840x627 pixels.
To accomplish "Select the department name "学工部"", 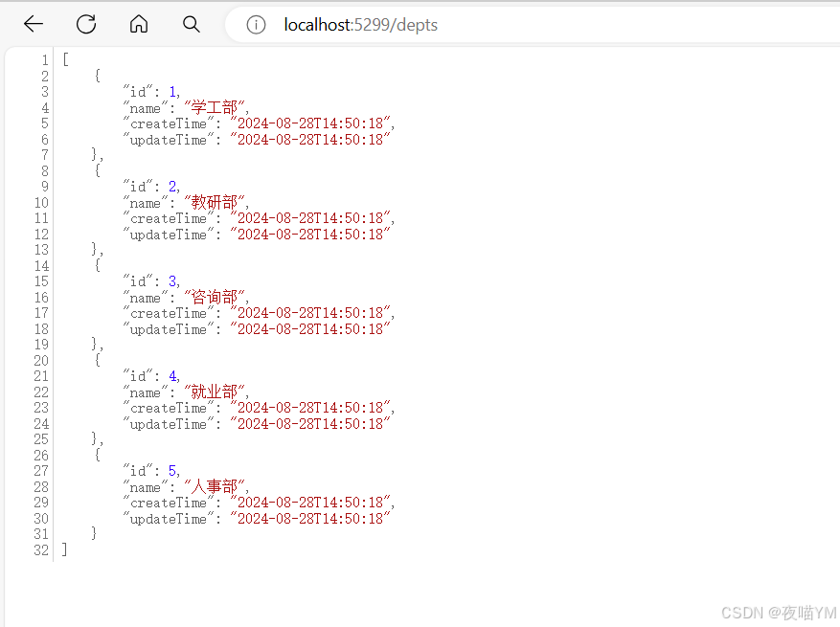I will 215,107.
